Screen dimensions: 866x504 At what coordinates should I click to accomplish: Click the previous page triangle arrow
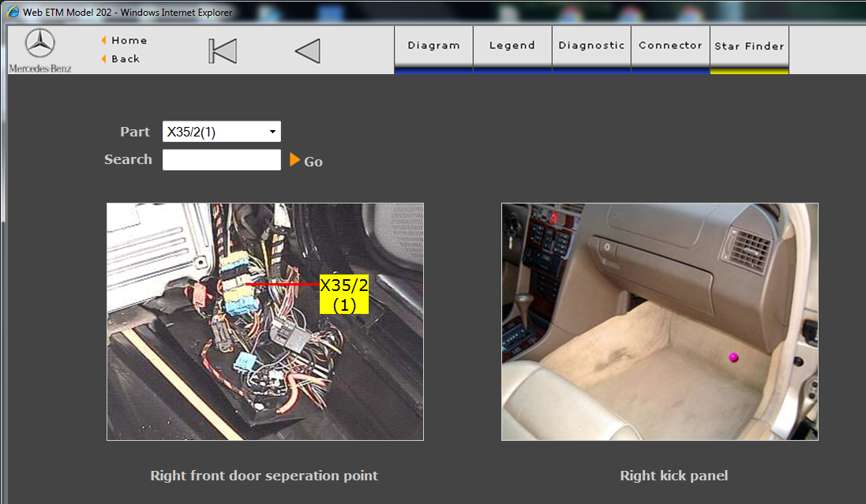308,51
